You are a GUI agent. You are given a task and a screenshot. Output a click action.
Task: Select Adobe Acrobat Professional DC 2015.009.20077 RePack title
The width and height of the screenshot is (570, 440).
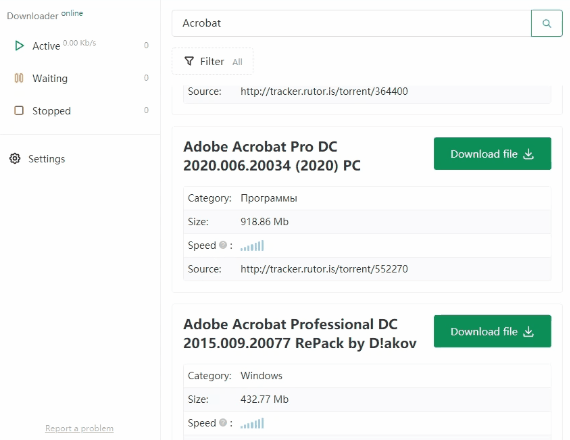coord(300,334)
